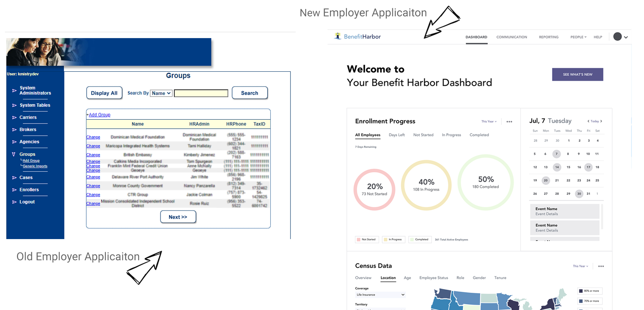Click the Completed legend swatch

click(x=412, y=239)
